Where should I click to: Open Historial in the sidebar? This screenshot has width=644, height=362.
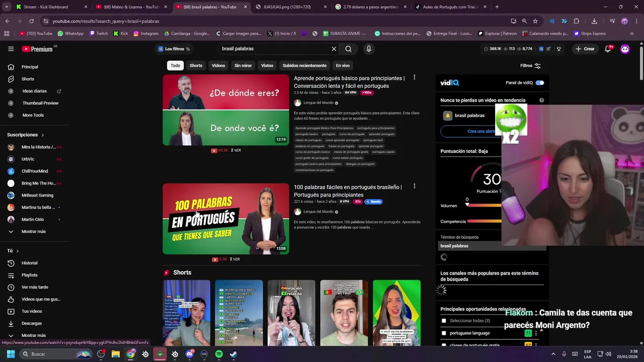click(x=29, y=263)
